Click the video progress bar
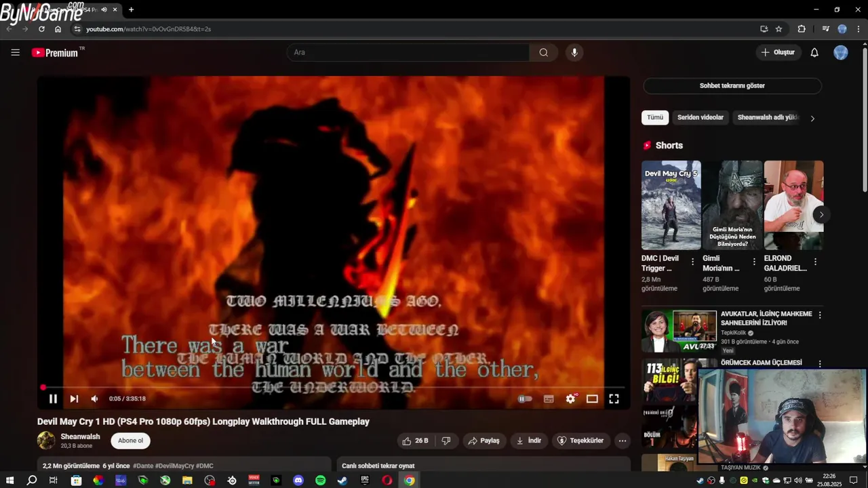This screenshot has width=868, height=488. coord(333,387)
